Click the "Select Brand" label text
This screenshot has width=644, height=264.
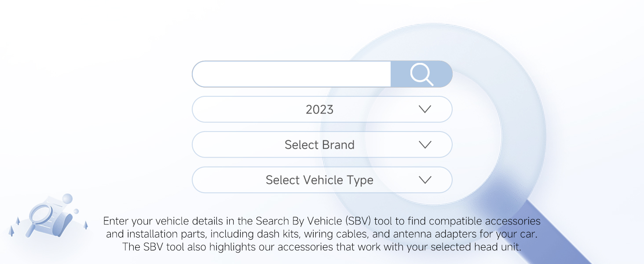pyautogui.click(x=320, y=145)
